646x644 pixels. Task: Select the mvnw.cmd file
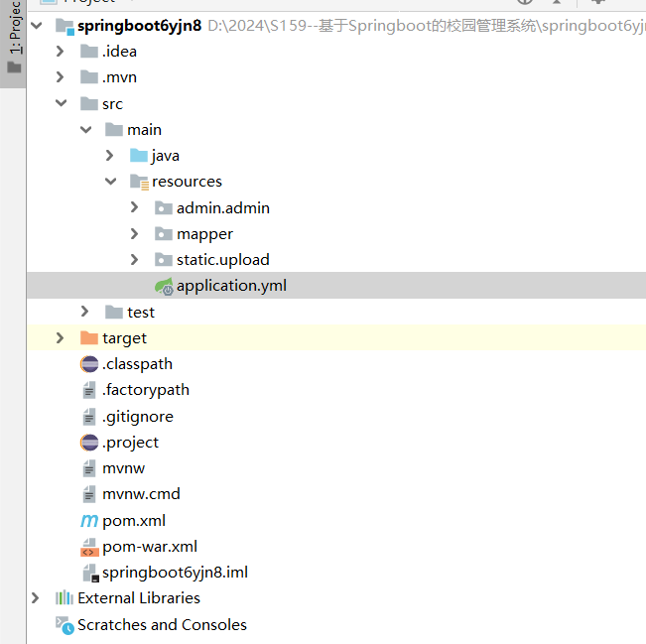coord(141,494)
